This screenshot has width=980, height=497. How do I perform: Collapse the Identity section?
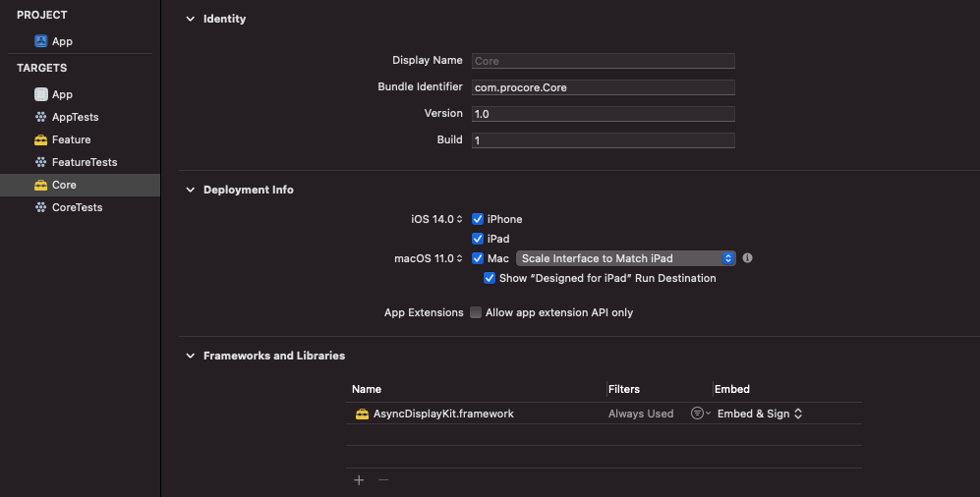coord(190,19)
